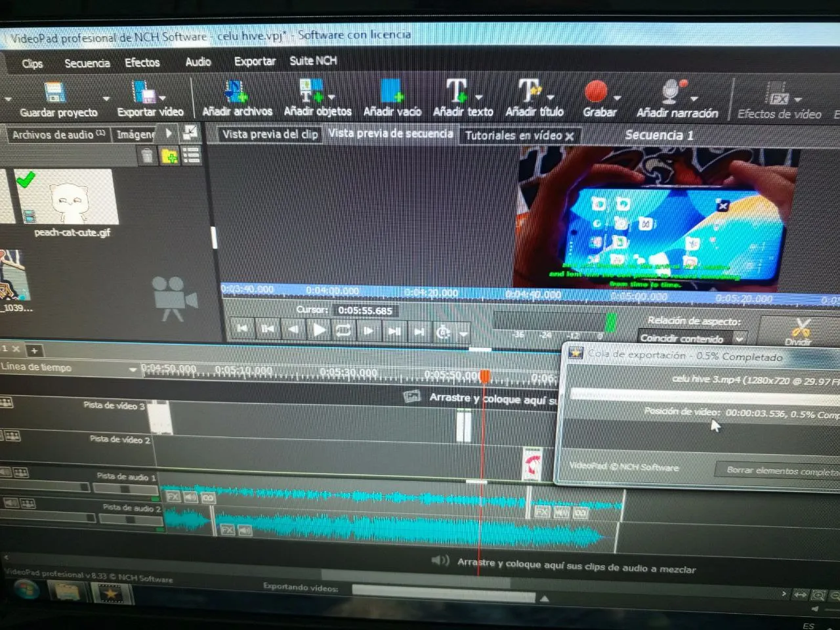Click the Añadir texto icon
Image resolution: width=840 pixels, height=630 pixels.
(457, 91)
